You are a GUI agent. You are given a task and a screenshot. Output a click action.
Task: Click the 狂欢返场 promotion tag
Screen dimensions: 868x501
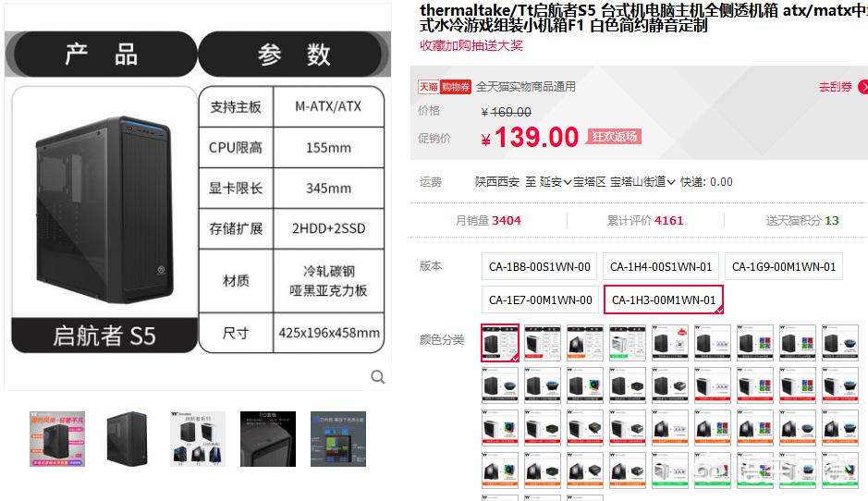click(614, 136)
